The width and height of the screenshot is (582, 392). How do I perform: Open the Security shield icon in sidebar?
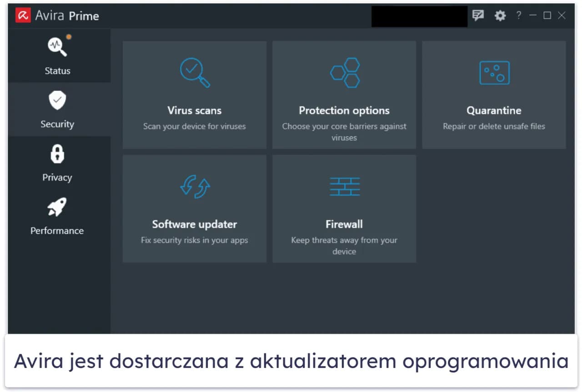(x=57, y=100)
